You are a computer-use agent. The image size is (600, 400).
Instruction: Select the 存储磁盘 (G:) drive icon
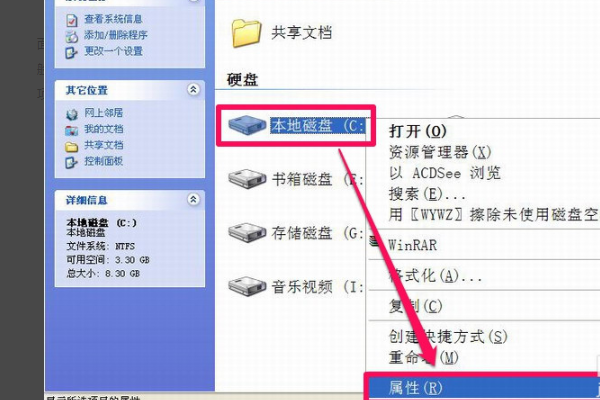tap(247, 232)
